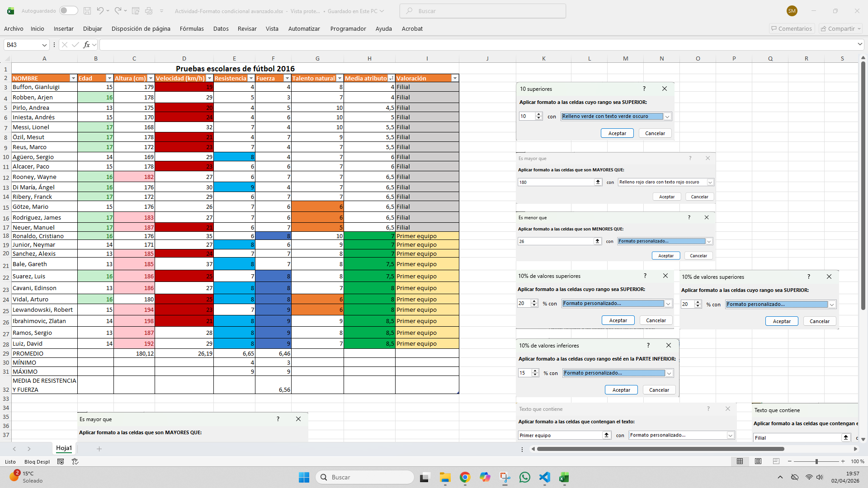Toggle the Autoguardado switch
The width and height of the screenshot is (868, 488).
68,11
